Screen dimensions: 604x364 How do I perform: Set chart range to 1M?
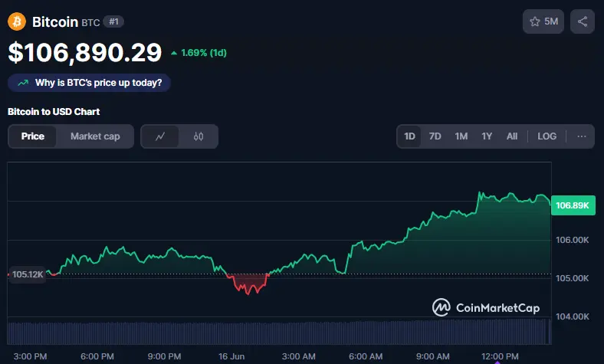pos(461,136)
